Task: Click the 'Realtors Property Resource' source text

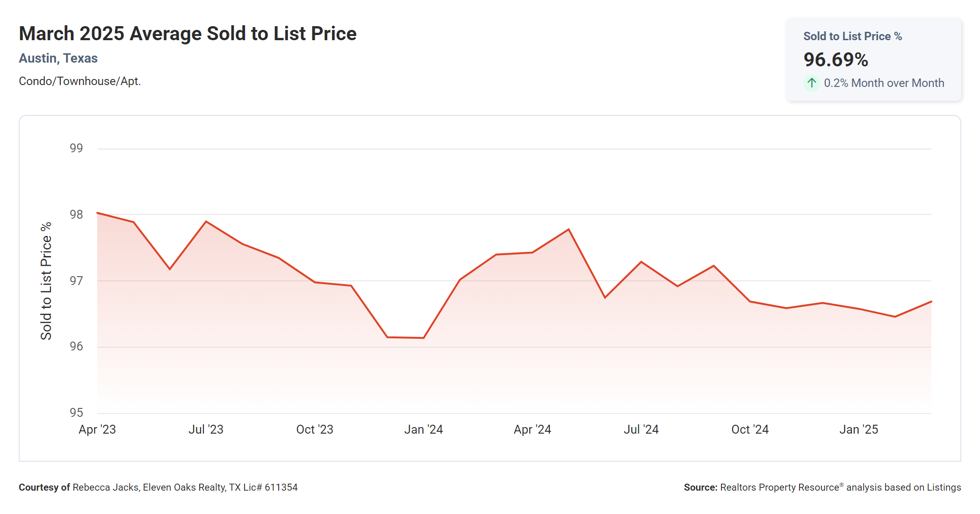Action: tap(779, 487)
